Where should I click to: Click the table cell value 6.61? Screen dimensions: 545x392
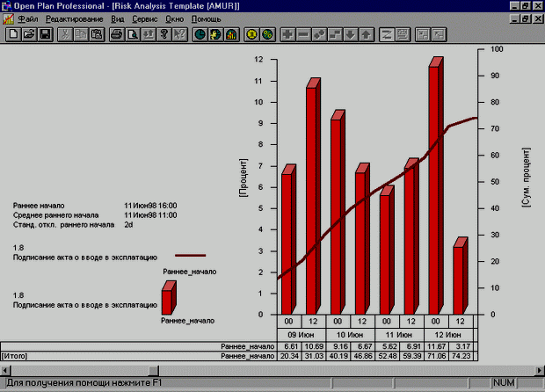pyautogui.click(x=290, y=346)
